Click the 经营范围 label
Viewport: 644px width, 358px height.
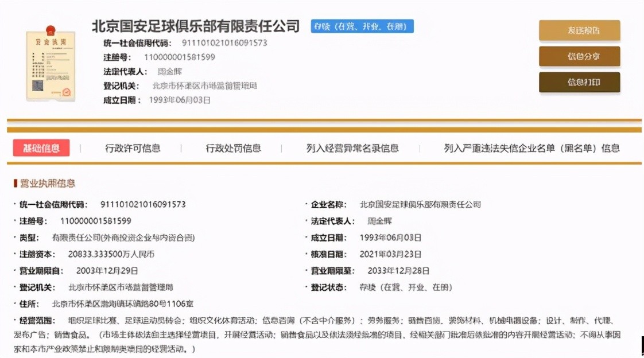point(37,321)
